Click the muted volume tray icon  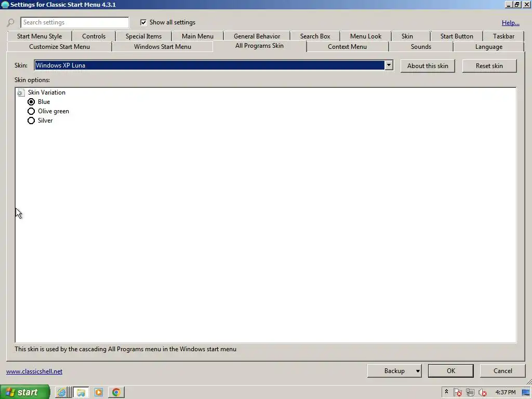pyautogui.click(x=482, y=393)
